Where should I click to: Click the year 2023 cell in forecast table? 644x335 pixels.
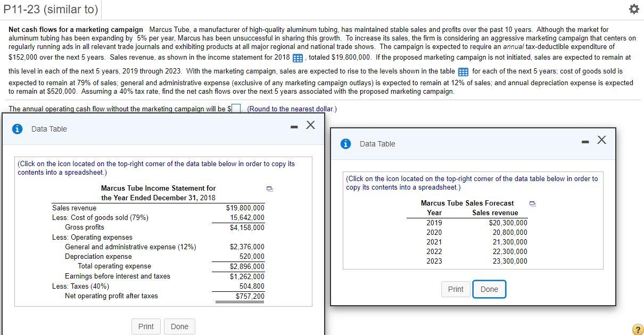pyautogui.click(x=434, y=262)
